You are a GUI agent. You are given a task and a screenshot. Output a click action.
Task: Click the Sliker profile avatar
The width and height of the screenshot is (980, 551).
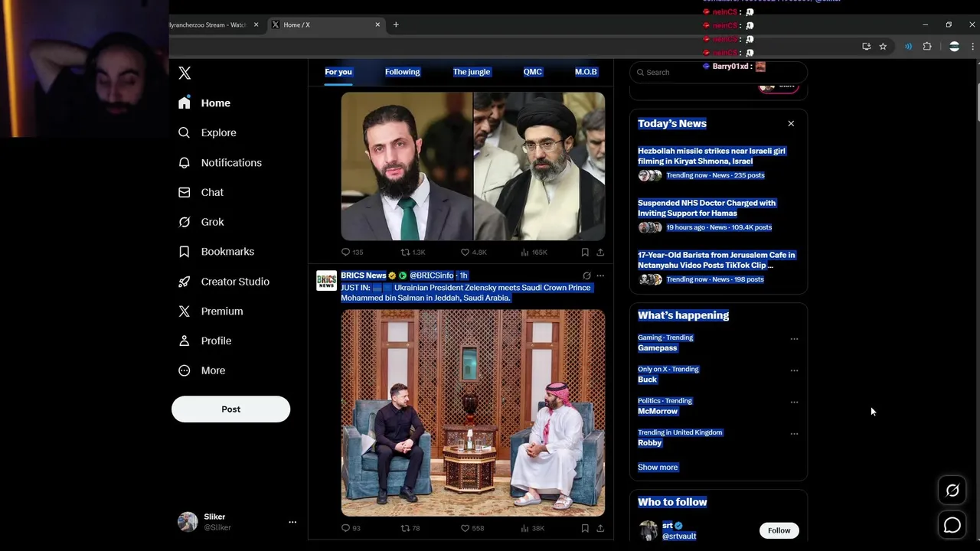click(188, 522)
